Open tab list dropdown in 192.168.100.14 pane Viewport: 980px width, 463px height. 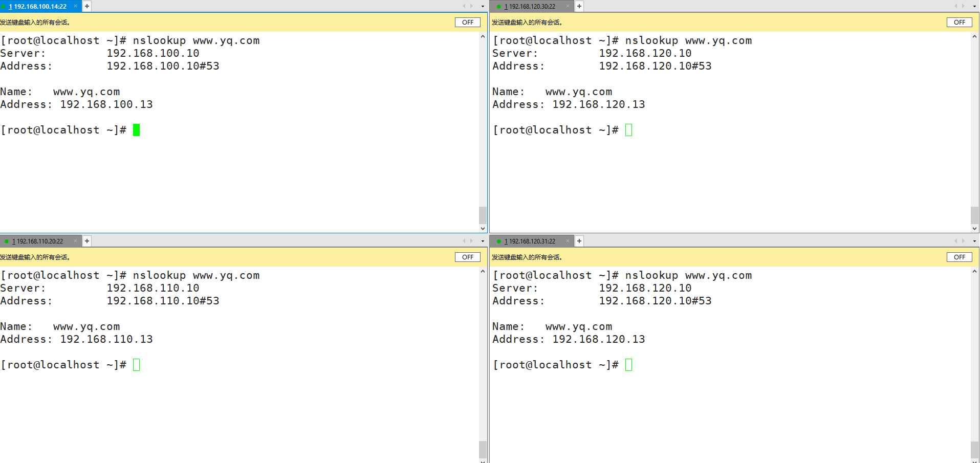click(x=483, y=6)
